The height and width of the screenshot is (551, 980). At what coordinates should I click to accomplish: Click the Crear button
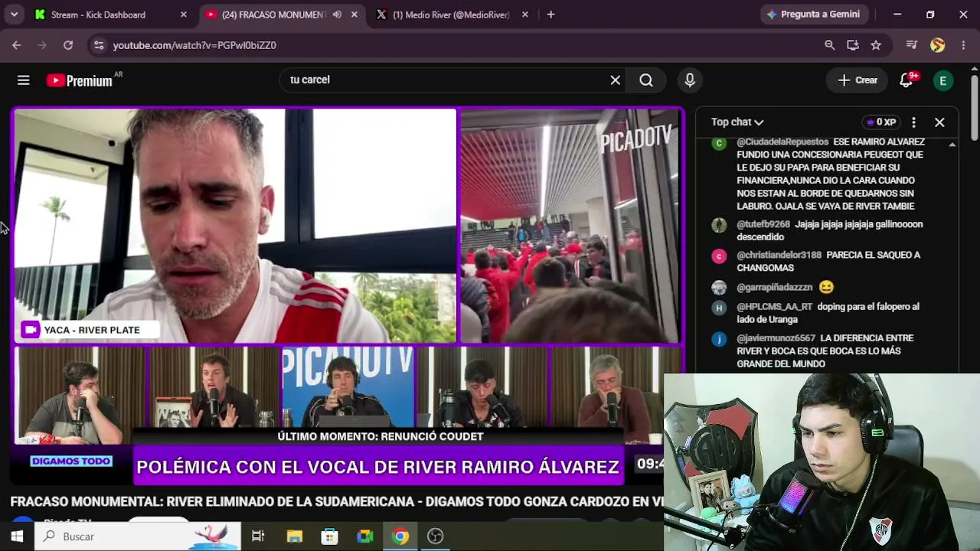point(858,80)
